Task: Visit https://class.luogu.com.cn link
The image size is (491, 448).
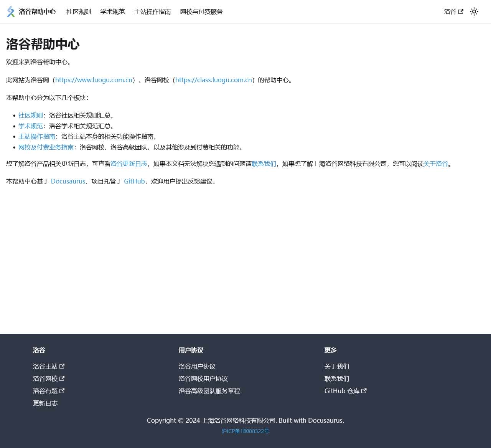Action: tap(213, 80)
